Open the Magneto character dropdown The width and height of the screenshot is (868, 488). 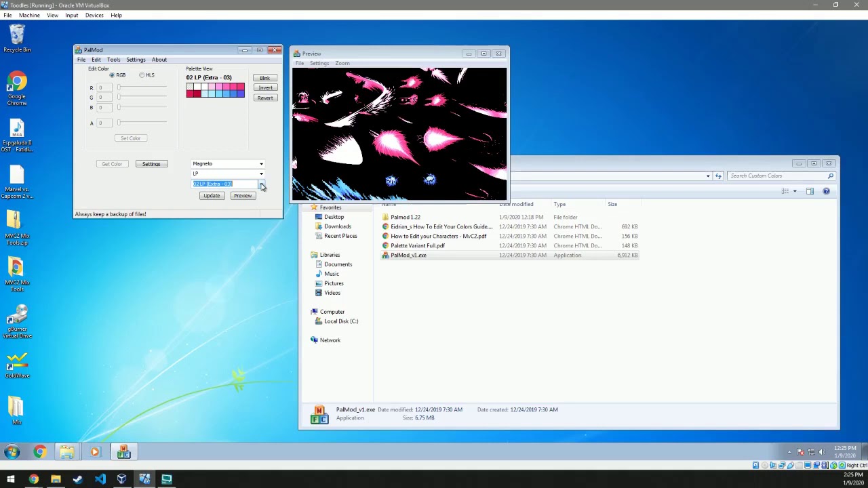[x=261, y=163]
